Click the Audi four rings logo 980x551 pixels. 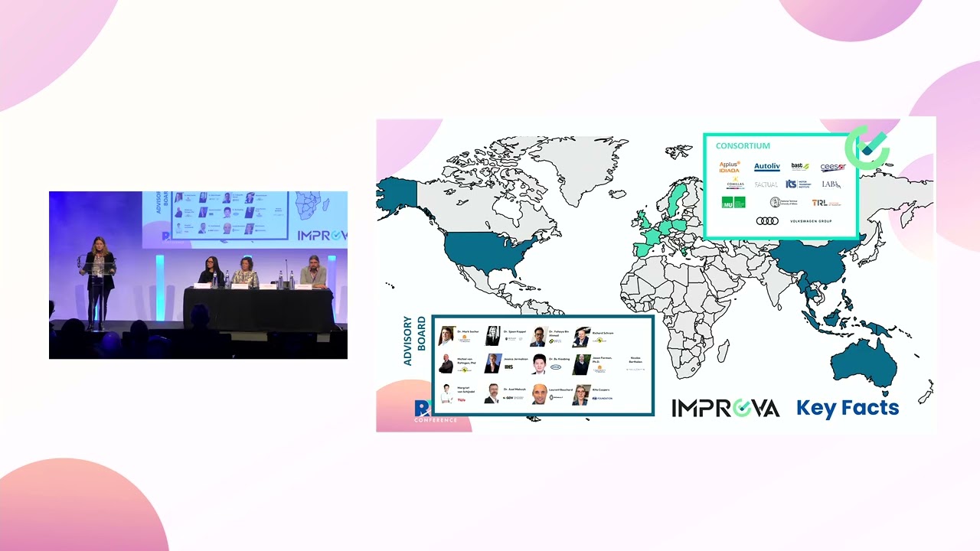pos(767,221)
